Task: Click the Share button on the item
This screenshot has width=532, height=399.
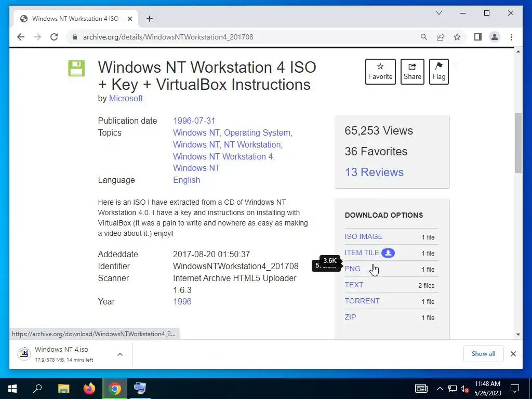Action: click(x=412, y=72)
